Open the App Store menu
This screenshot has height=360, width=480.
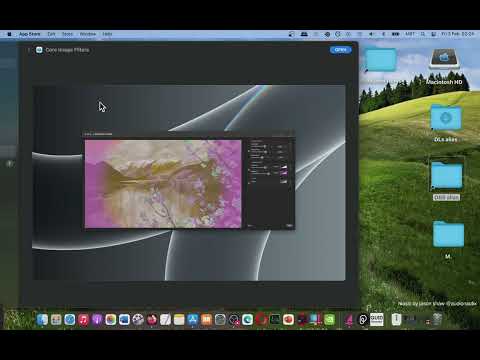(30, 34)
